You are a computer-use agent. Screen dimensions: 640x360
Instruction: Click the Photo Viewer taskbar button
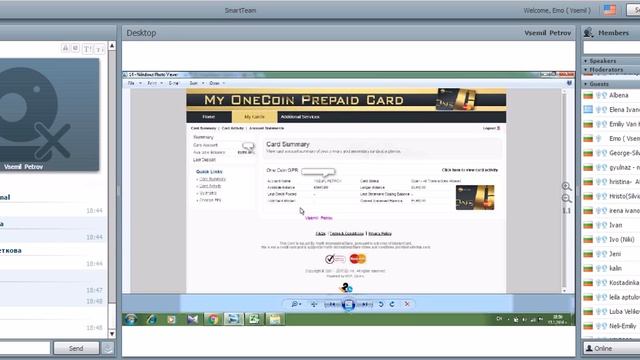coord(233,319)
